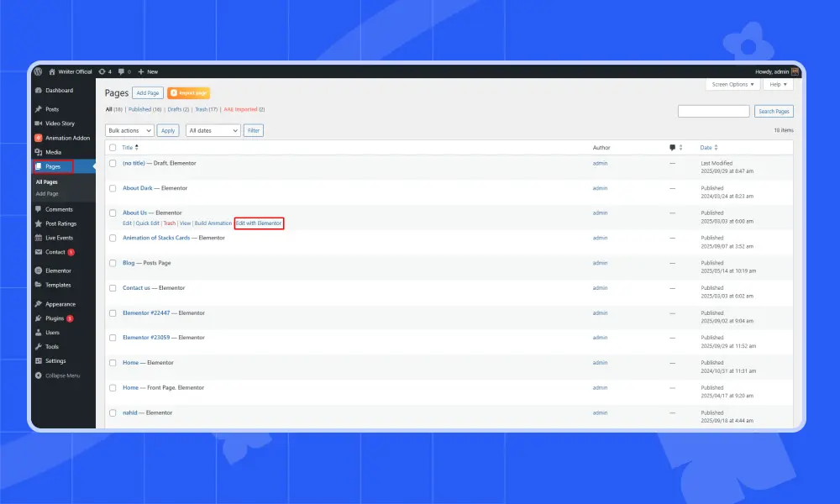Click the Elementor icon in the sidebar
This screenshot has width=840, height=504.
39,270
